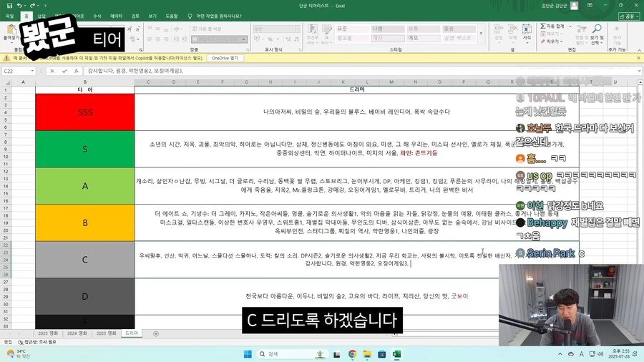Click the decrease font size icon
The height and width of the screenshot is (362, 644).
137,29
